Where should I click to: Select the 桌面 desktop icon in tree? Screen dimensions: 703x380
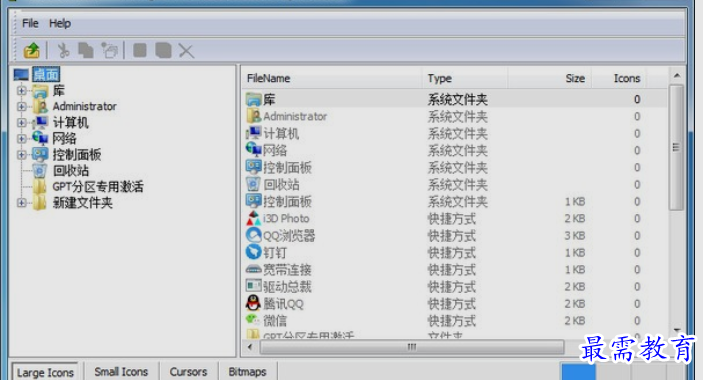[x=21, y=74]
